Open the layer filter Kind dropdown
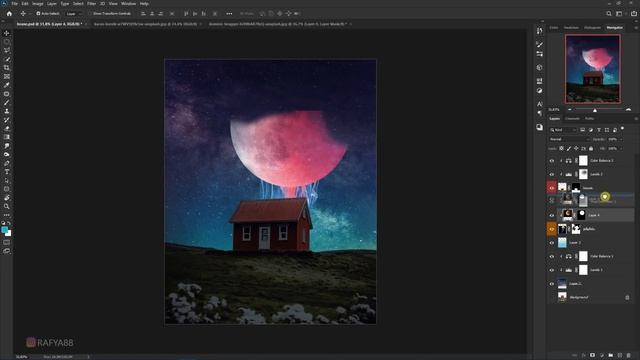This screenshot has width=640, height=360. coord(563,130)
